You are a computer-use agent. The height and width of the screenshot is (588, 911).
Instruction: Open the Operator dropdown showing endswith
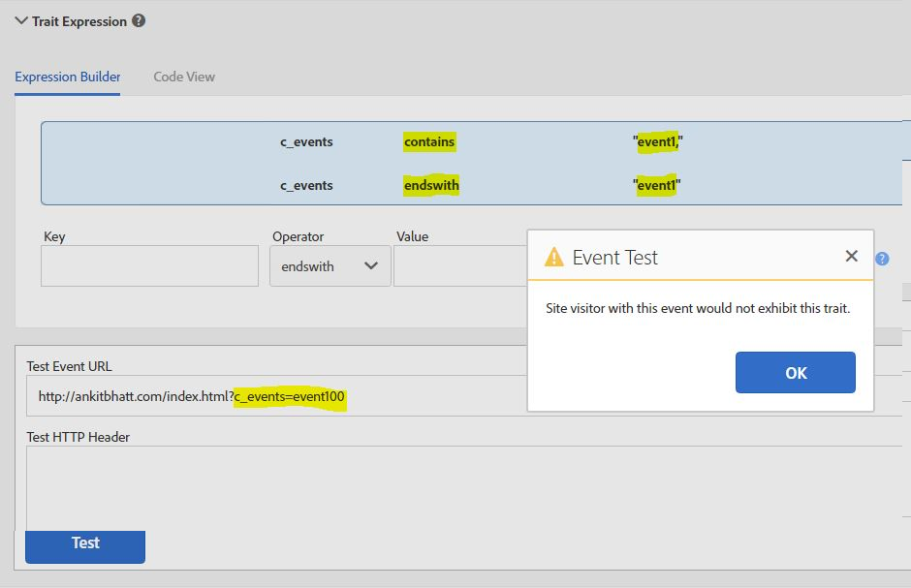330,266
